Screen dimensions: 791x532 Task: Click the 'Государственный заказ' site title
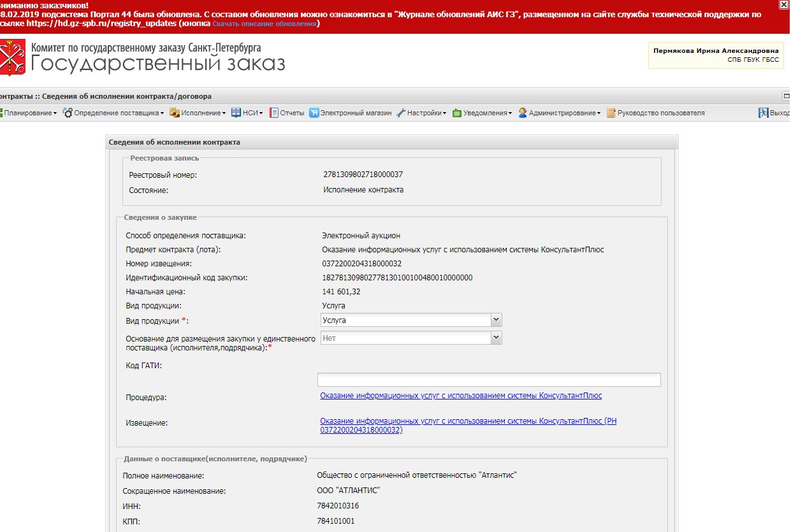(x=158, y=64)
